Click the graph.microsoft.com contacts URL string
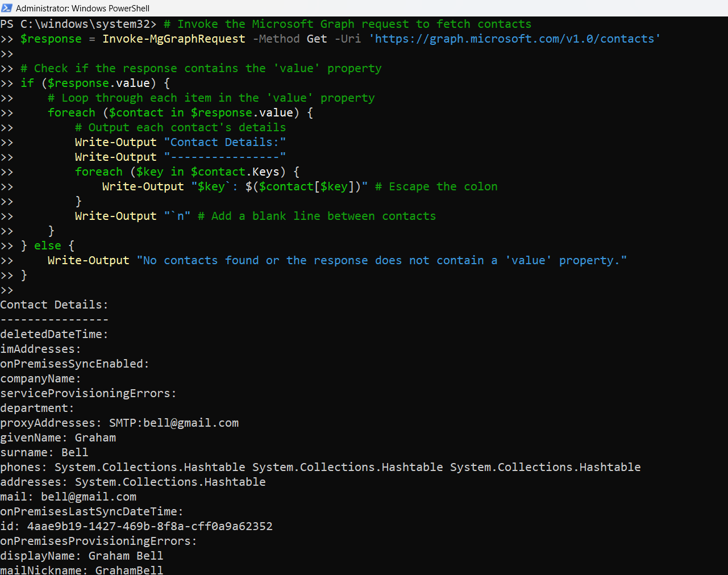The image size is (728, 575). click(x=514, y=39)
